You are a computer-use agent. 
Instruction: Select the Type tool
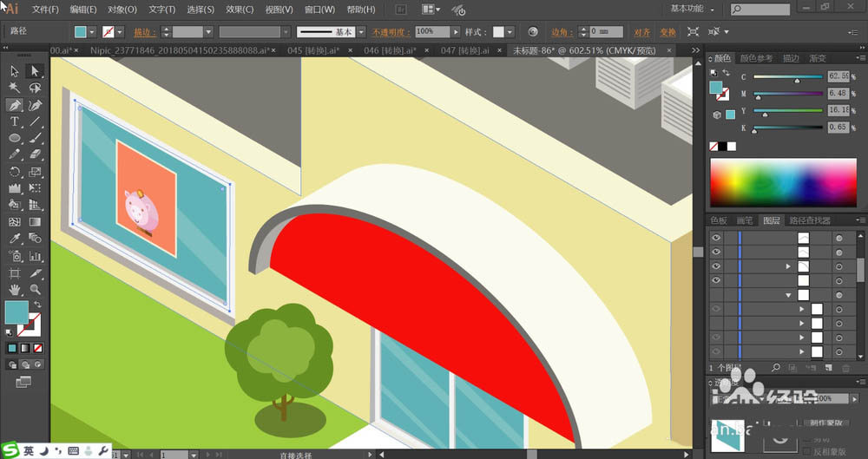(15, 121)
